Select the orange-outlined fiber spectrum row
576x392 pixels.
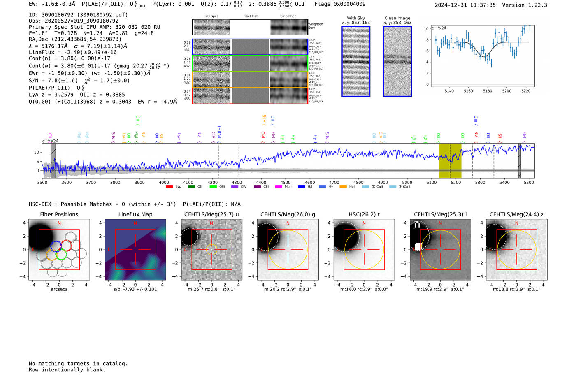[x=250, y=79]
